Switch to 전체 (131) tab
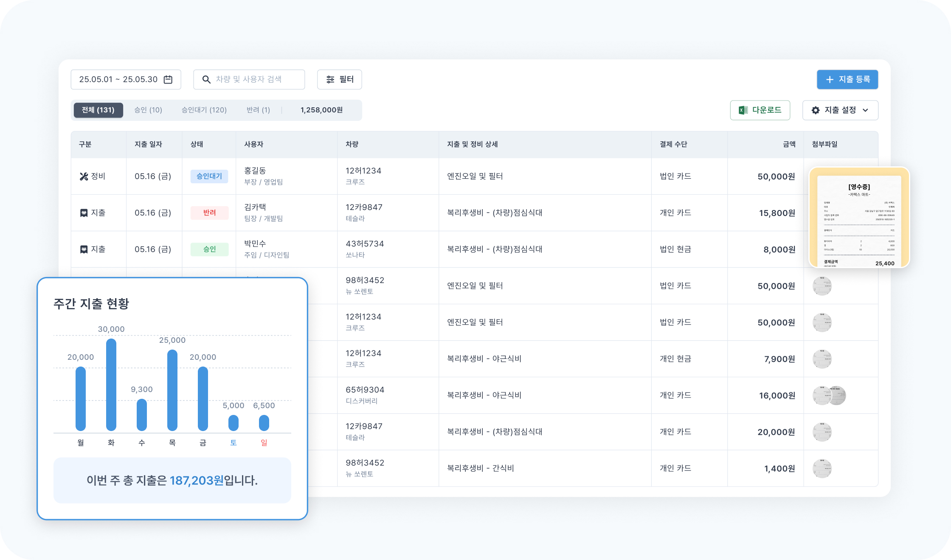Viewport: 951px width, 560px height. point(98,110)
